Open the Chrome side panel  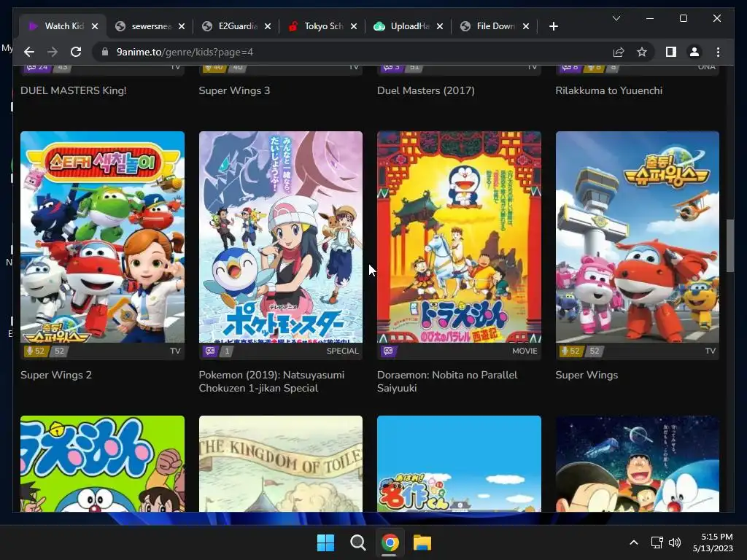[671, 52]
